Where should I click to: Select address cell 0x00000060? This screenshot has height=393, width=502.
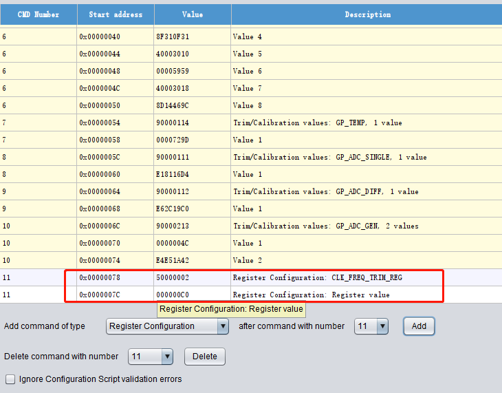pyautogui.click(x=115, y=174)
